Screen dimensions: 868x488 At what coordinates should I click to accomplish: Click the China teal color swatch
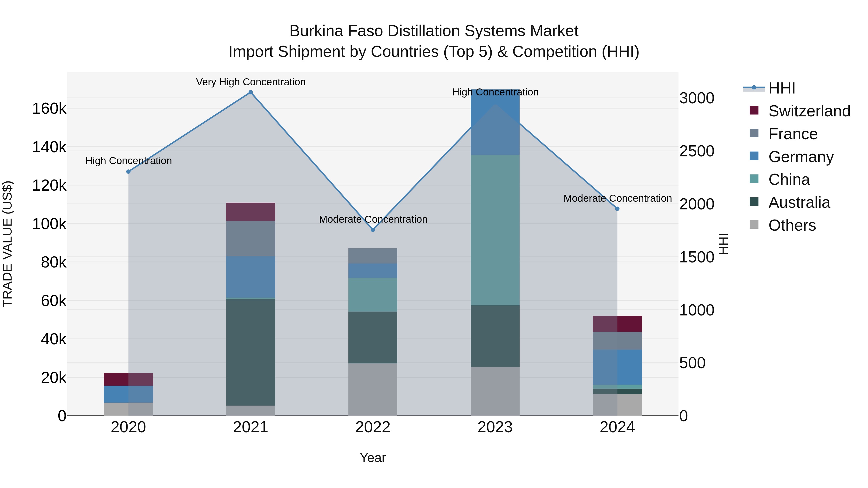[x=754, y=179]
